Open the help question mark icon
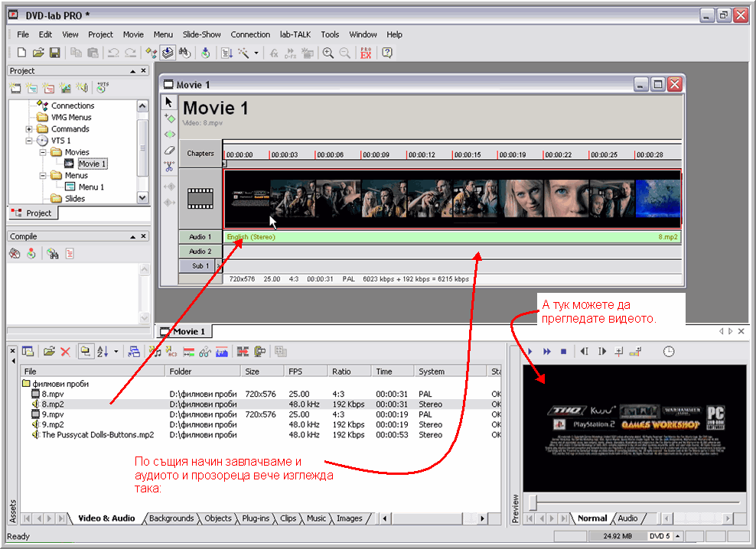Viewport: 756px width, 549px height. (386, 53)
